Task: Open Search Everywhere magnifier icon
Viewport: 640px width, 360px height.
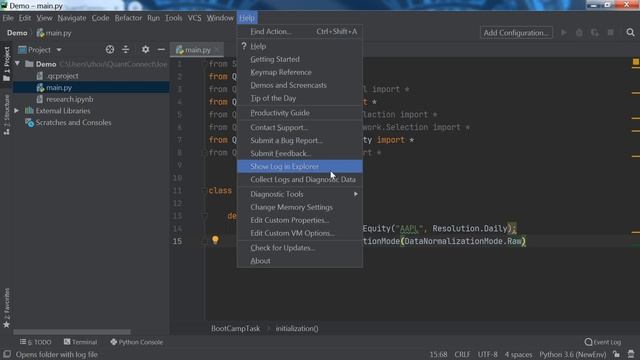Action: click(630, 32)
